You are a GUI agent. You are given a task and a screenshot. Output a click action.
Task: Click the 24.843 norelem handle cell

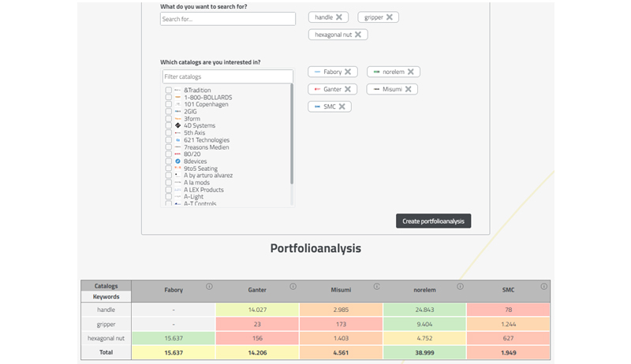[x=424, y=310]
